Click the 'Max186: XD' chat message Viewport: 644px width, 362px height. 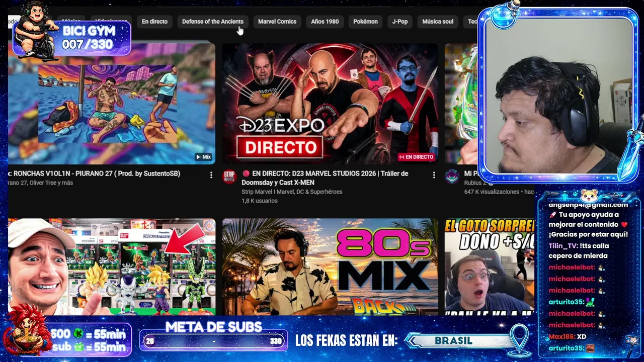pyautogui.click(x=568, y=336)
